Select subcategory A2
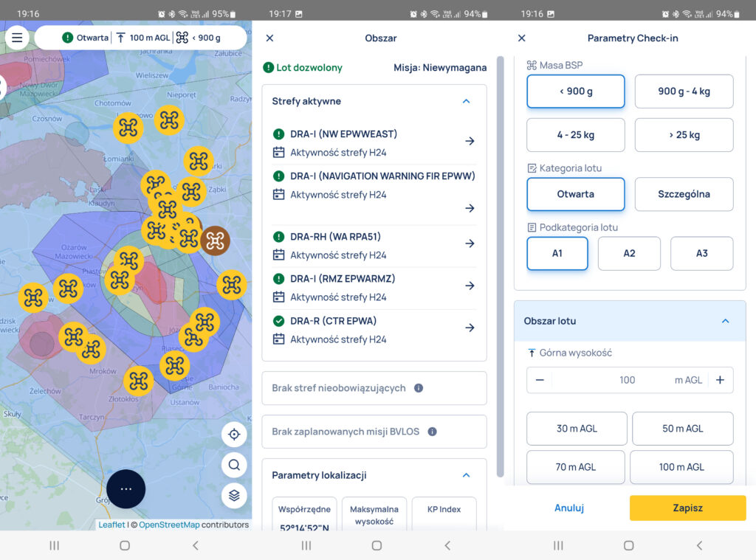Screen dimensions: 756x560 [629, 253]
